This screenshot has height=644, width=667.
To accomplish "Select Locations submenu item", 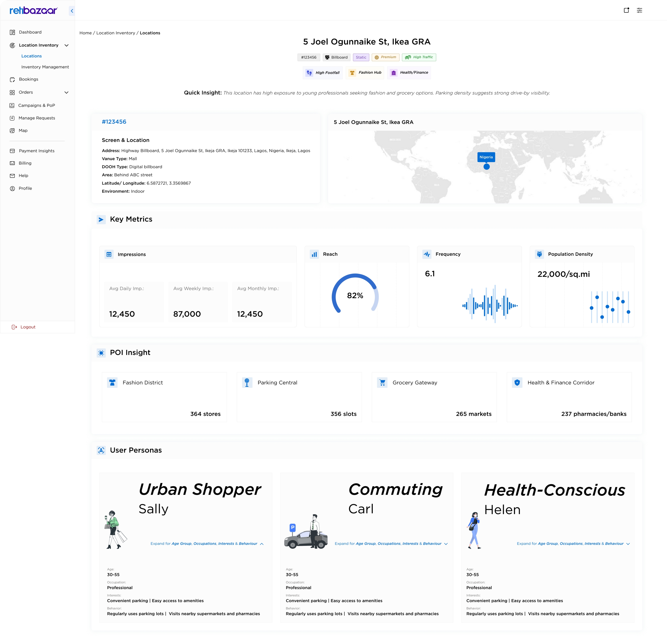I will [32, 56].
